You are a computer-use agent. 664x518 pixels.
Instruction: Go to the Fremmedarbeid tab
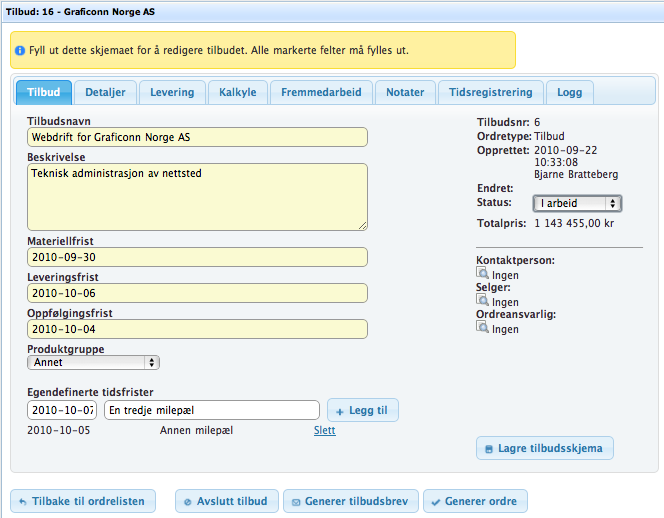[x=320, y=93]
